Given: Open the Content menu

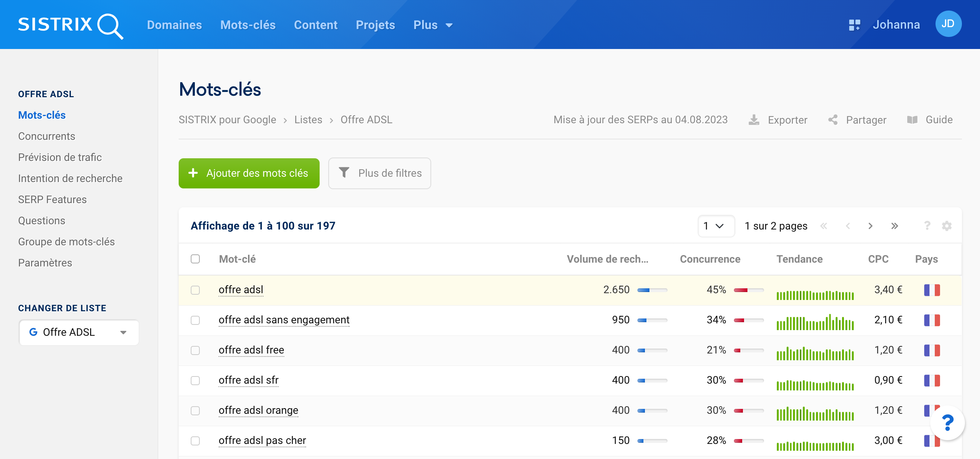Looking at the screenshot, I should [x=315, y=25].
